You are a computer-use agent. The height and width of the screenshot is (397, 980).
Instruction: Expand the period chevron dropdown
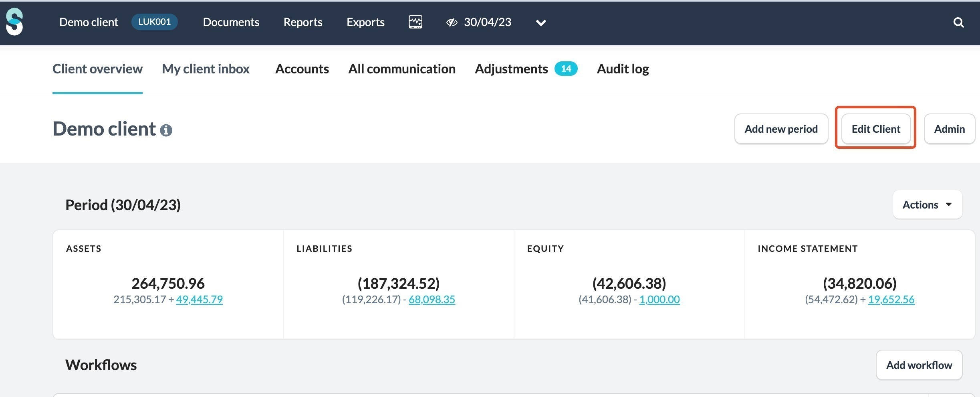pos(541,23)
